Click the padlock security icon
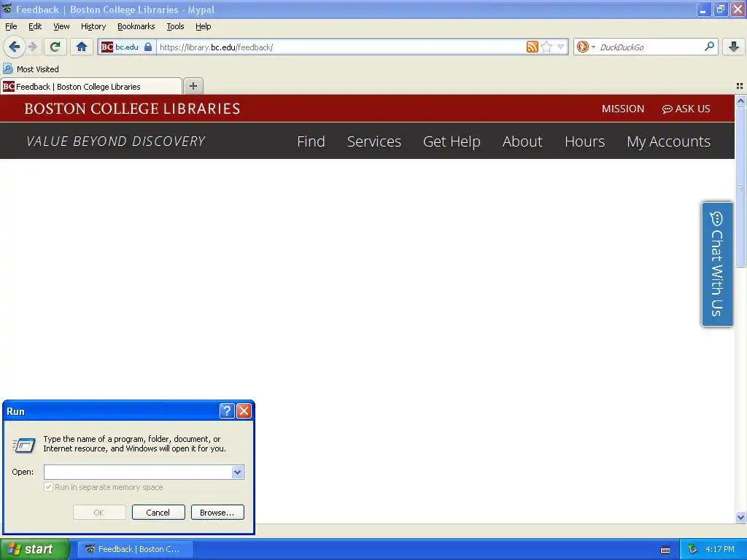The width and height of the screenshot is (747, 560). click(x=148, y=47)
